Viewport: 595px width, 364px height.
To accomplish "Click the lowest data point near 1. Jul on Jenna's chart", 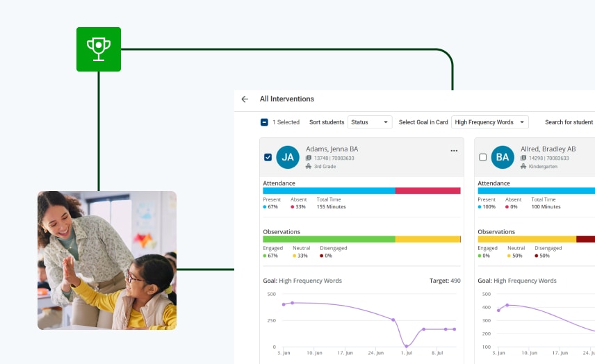I will coord(407,346).
